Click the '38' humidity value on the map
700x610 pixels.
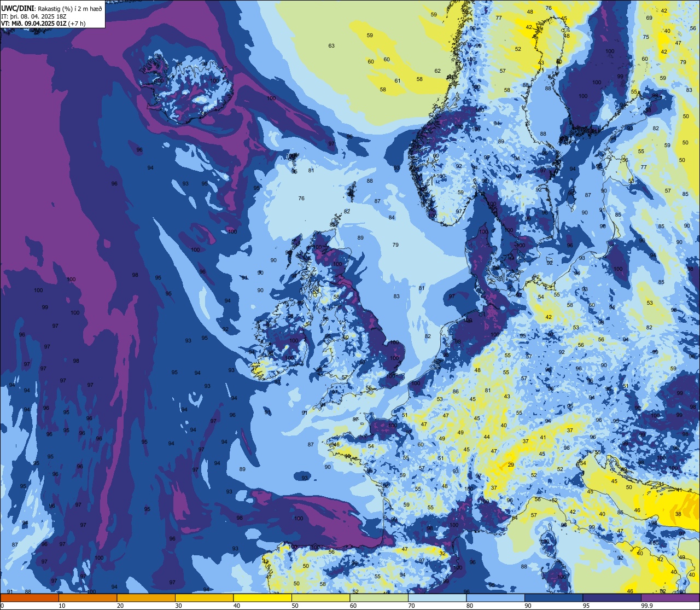[x=678, y=514]
